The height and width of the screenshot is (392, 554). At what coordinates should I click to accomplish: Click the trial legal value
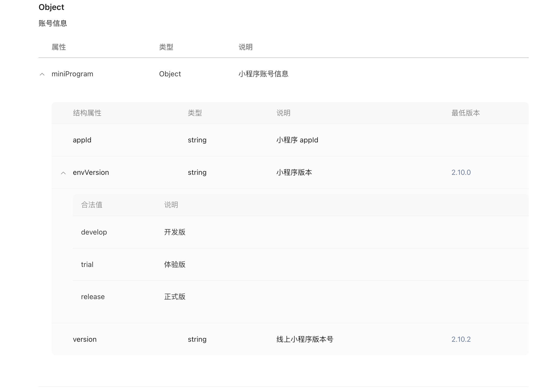click(x=87, y=265)
